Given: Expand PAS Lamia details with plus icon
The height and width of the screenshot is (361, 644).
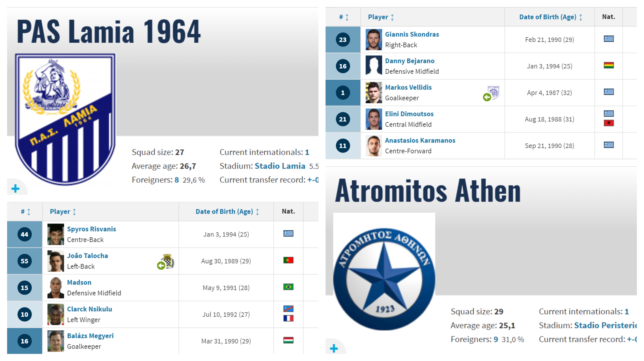Looking at the screenshot, I should point(16,188).
